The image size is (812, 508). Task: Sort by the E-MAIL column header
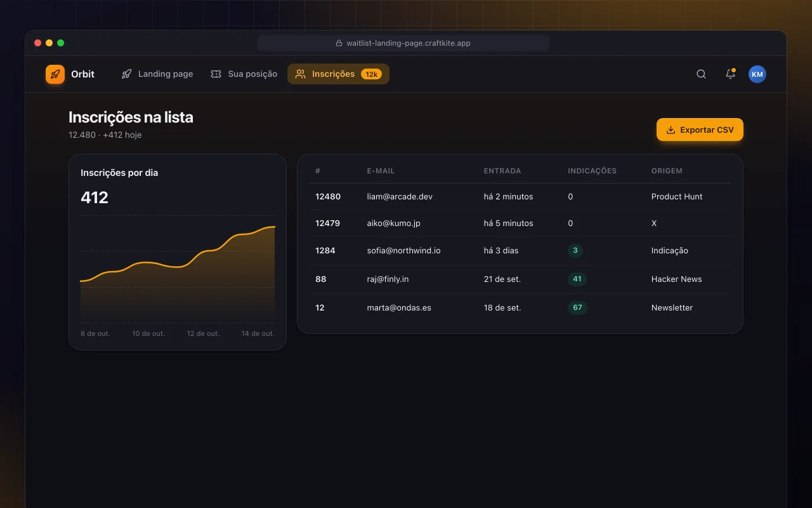click(381, 171)
